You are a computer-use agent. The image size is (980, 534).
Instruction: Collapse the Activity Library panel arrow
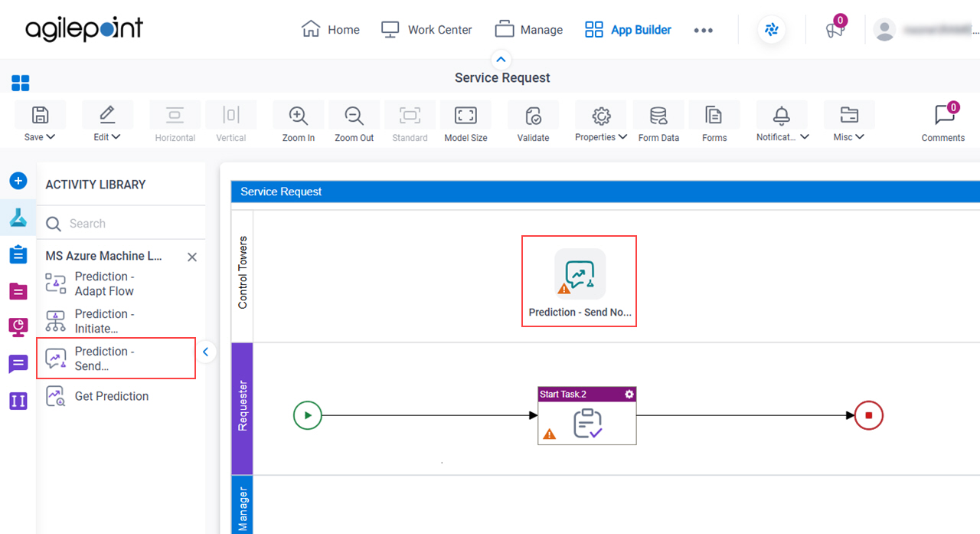[x=205, y=352]
